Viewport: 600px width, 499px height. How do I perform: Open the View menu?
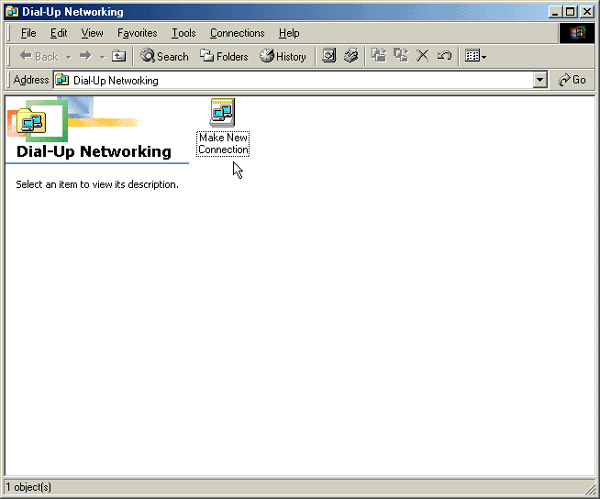coord(92,33)
